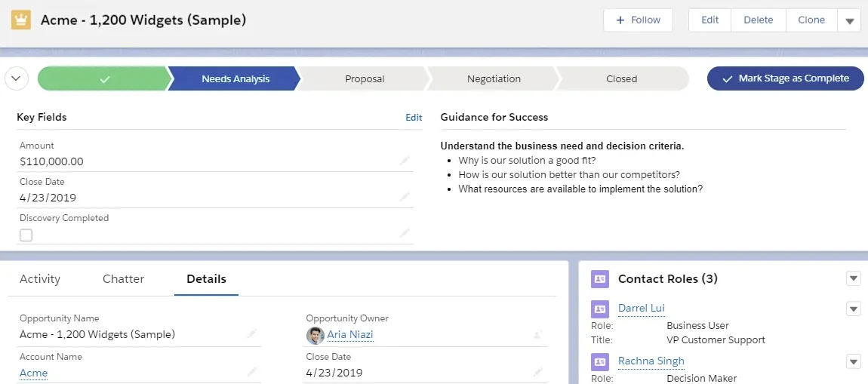
Task: Click the Clone button
Action: click(x=811, y=20)
